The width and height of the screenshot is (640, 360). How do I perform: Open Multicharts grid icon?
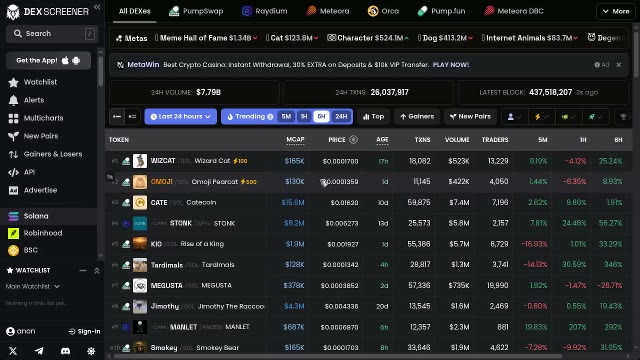13,118
